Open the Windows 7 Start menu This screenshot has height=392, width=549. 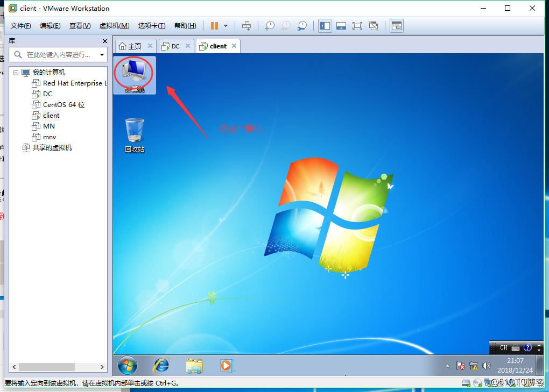coord(128,366)
